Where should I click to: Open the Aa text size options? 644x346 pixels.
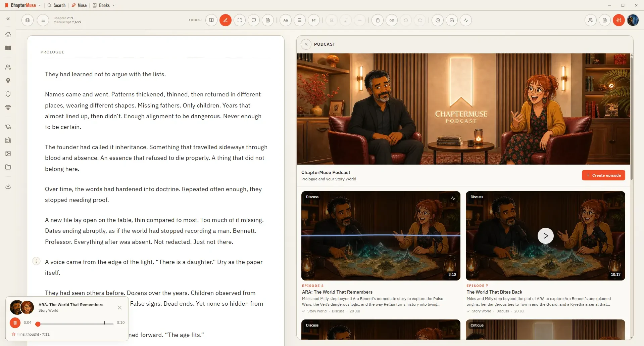286,20
